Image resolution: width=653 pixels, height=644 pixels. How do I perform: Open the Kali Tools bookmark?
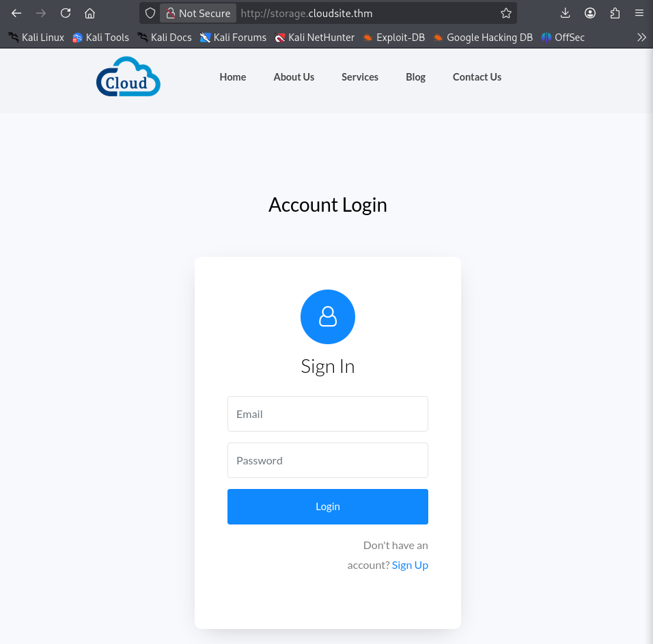click(x=101, y=38)
